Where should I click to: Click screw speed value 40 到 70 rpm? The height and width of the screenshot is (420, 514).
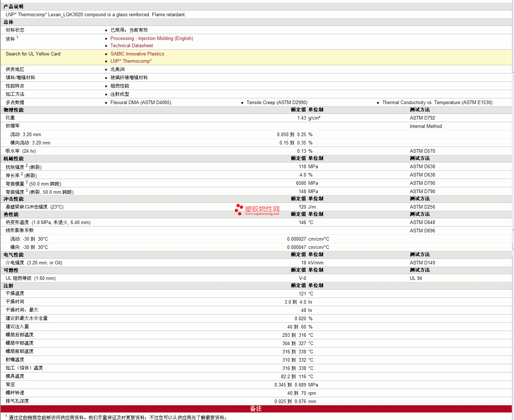coord(301,393)
